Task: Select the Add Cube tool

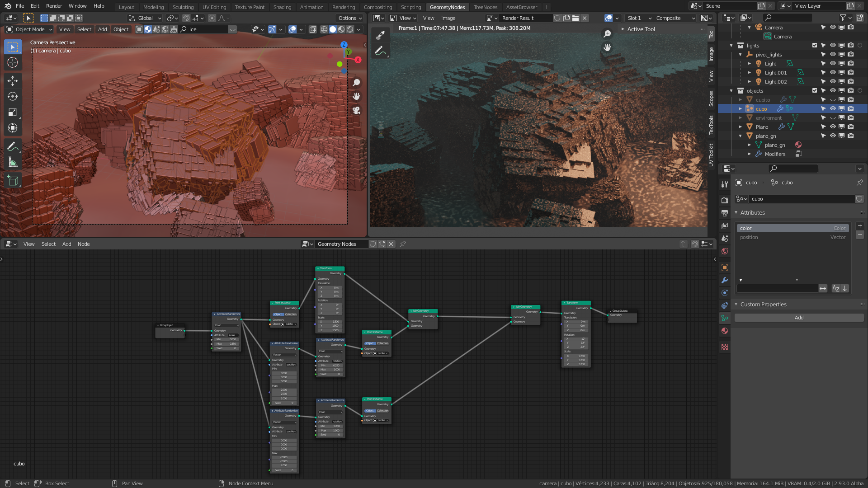Action: pyautogui.click(x=13, y=181)
